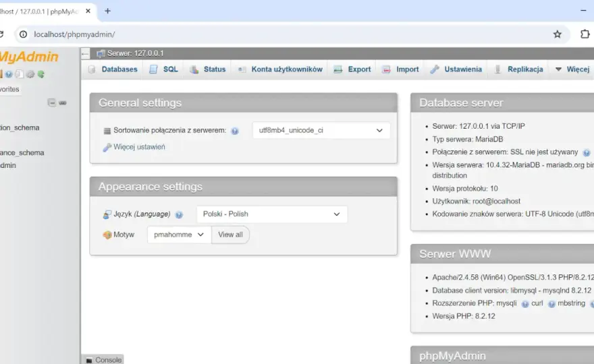Open the Konta użytkowników tab

click(x=280, y=69)
